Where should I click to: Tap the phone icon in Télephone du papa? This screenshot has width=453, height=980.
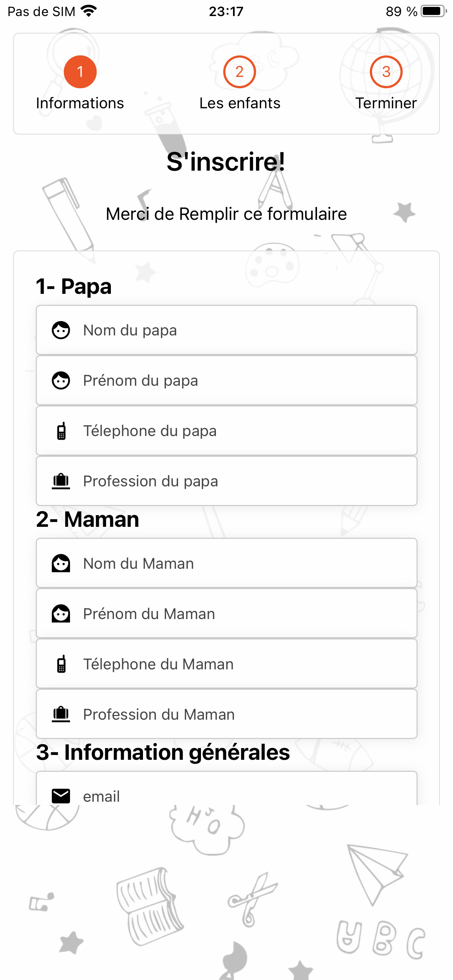click(61, 431)
